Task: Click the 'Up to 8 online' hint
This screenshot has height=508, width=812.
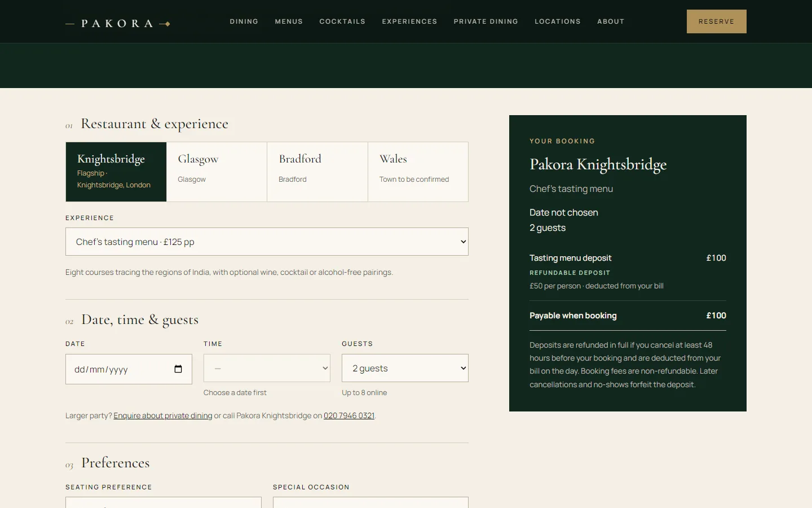Action: point(364,392)
